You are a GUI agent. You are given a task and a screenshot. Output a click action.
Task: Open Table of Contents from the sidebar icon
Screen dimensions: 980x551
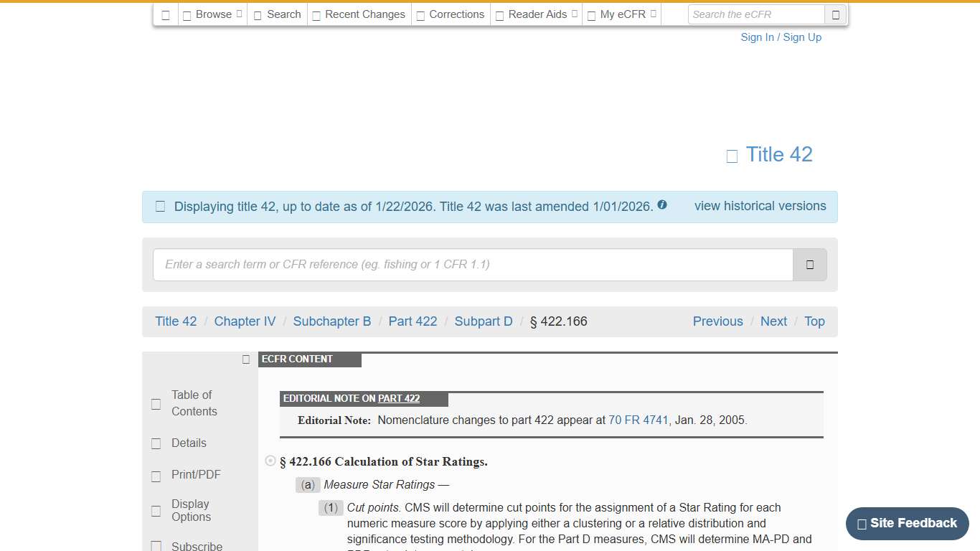[x=156, y=404]
